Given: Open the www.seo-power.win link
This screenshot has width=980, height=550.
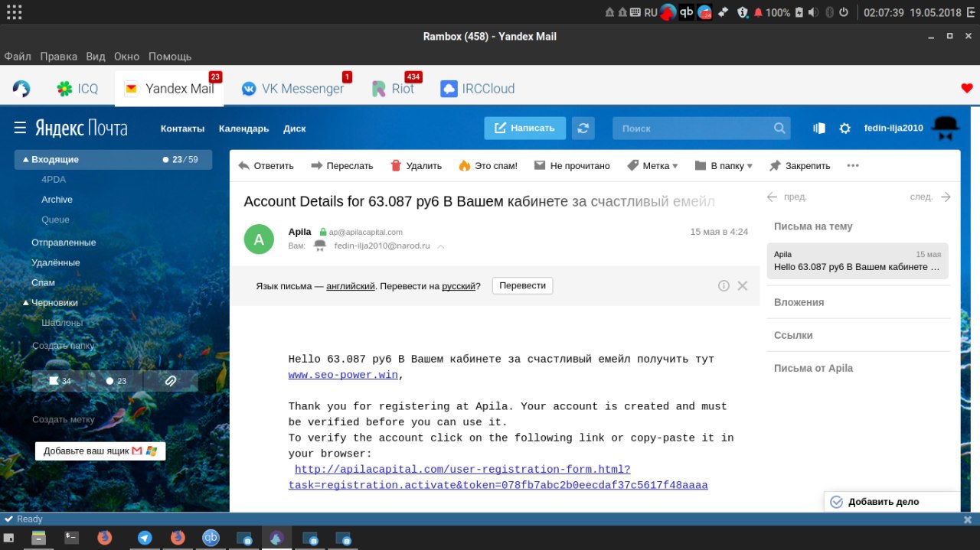Looking at the screenshot, I should click(343, 375).
